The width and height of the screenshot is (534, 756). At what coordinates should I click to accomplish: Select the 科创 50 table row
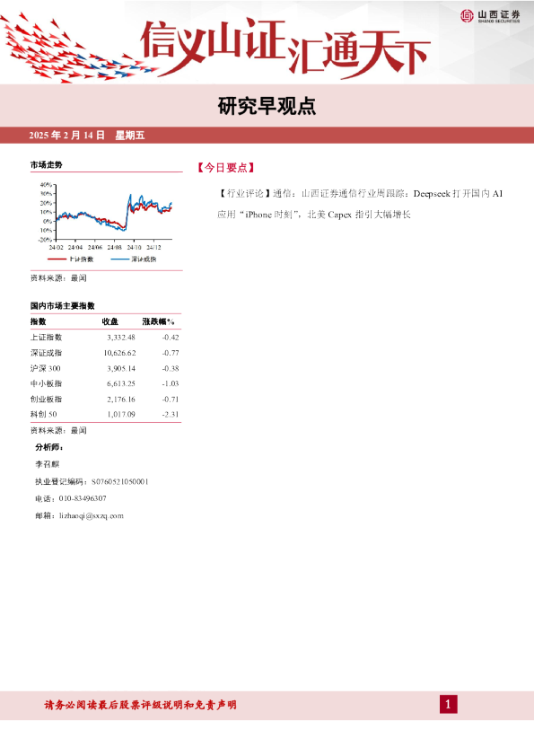[x=105, y=415]
